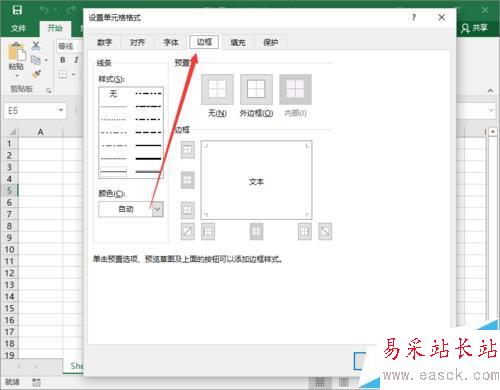Open the Borders dropdown arrow in ribbon

[73, 74]
